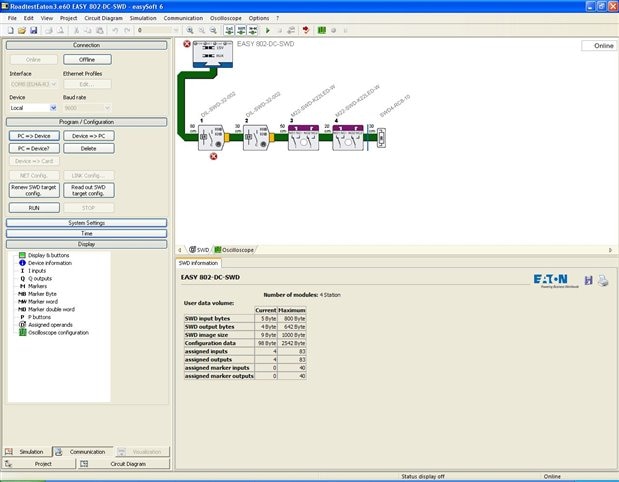619x482 pixels.
Task: Collapse the Display section header
Action: [86, 243]
